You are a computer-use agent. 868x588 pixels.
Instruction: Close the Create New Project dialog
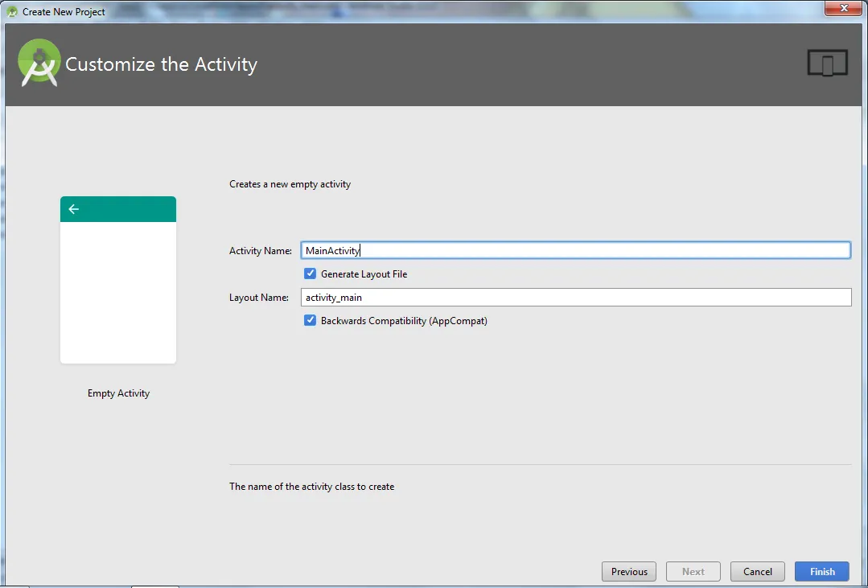(844, 8)
